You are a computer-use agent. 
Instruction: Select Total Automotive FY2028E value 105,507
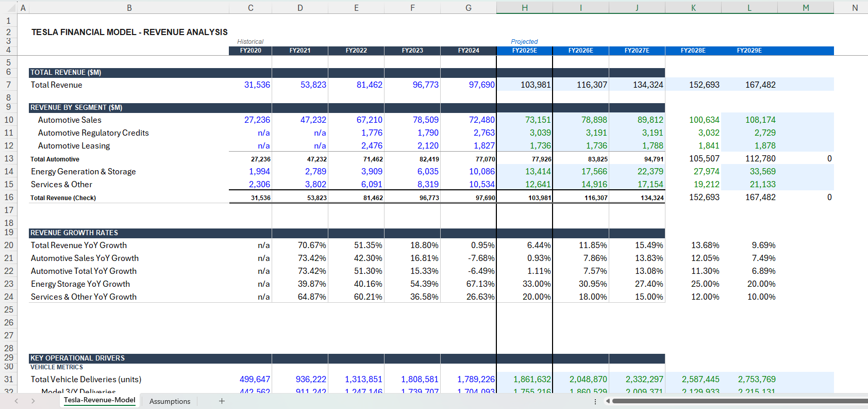click(704, 158)
